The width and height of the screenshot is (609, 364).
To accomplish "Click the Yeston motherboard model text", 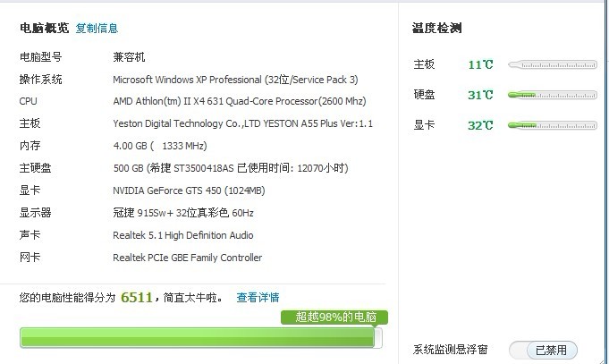I will point(242,123).
